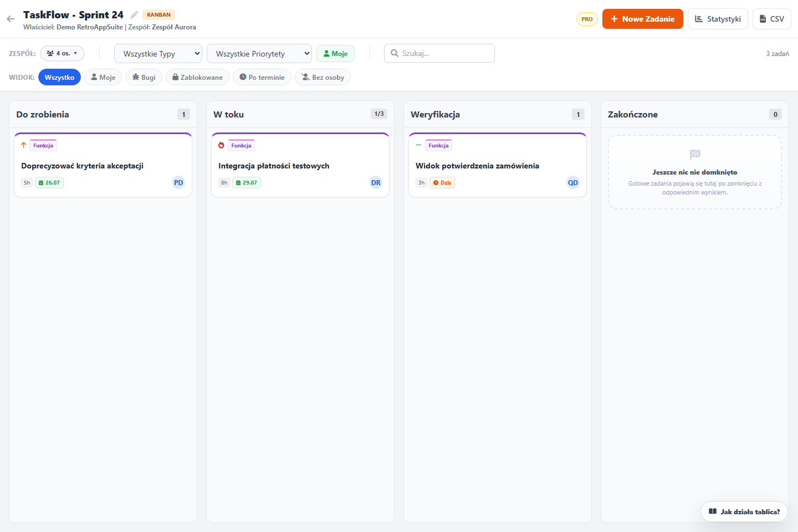
Task: Click the Do zrobienia count badge
Action: click(183, 114)
